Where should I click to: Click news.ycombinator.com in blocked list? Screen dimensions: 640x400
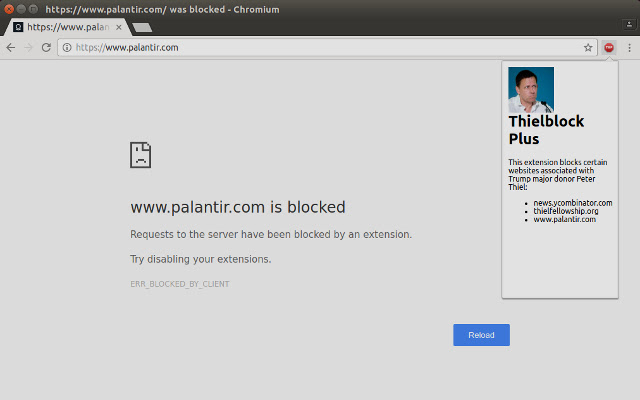click(572, 203)
